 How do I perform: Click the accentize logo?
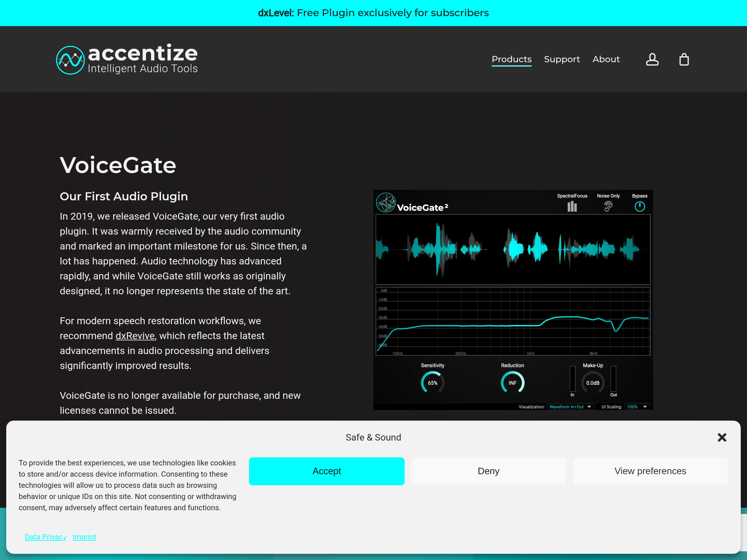(127, 59)
